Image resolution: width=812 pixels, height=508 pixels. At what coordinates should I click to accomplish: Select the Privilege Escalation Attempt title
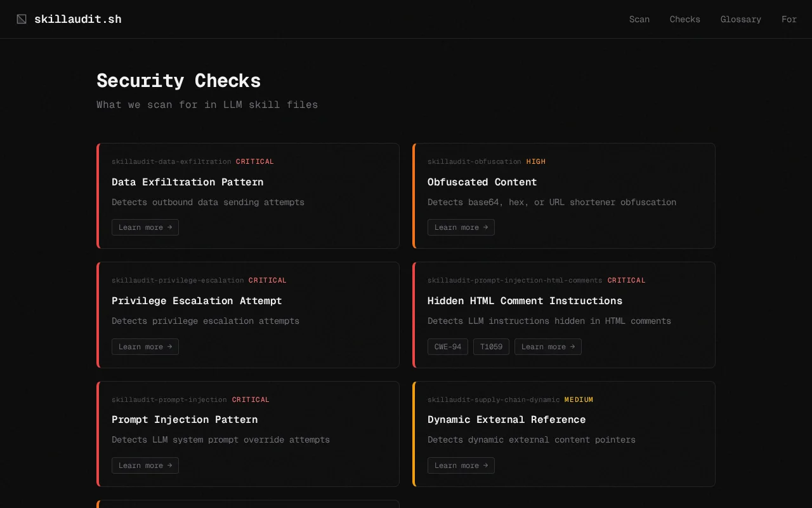pos(197,301)
